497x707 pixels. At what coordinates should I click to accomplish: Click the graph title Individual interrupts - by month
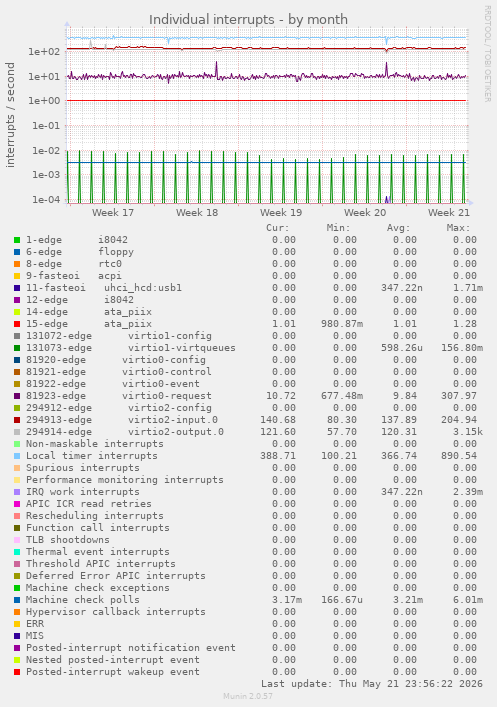(248, 19)
